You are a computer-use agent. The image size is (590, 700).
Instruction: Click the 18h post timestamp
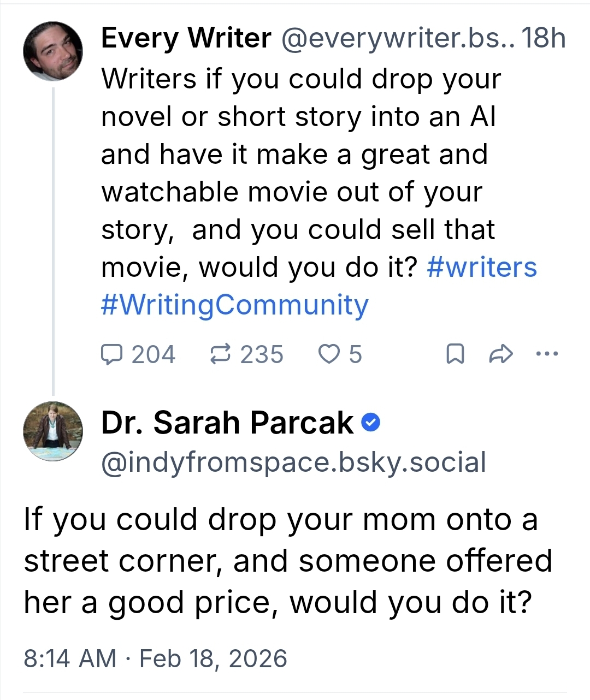(544, 38)
